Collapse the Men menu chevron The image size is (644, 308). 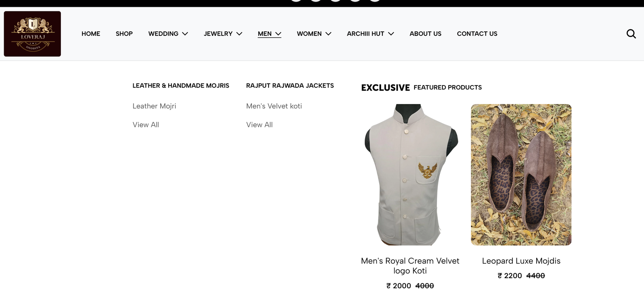278,34
